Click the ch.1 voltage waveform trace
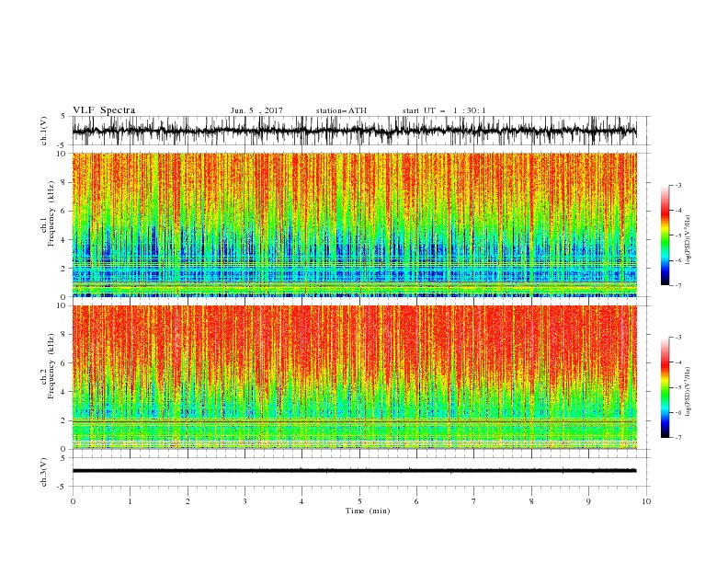Screen dimensions: 728x563 click(x=354, y=131)
